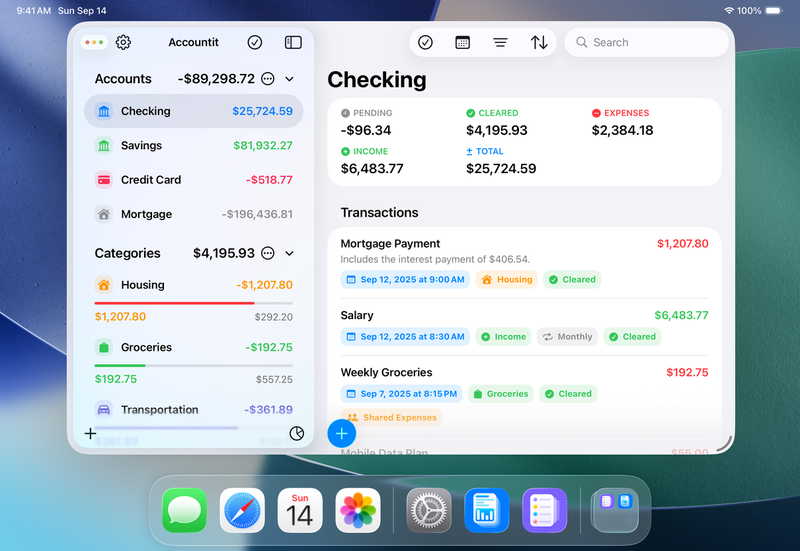Click the plus icon at sidebar bottom
Image resolution: width=800 pixels, height=551 pixels.
pos(91,433)
